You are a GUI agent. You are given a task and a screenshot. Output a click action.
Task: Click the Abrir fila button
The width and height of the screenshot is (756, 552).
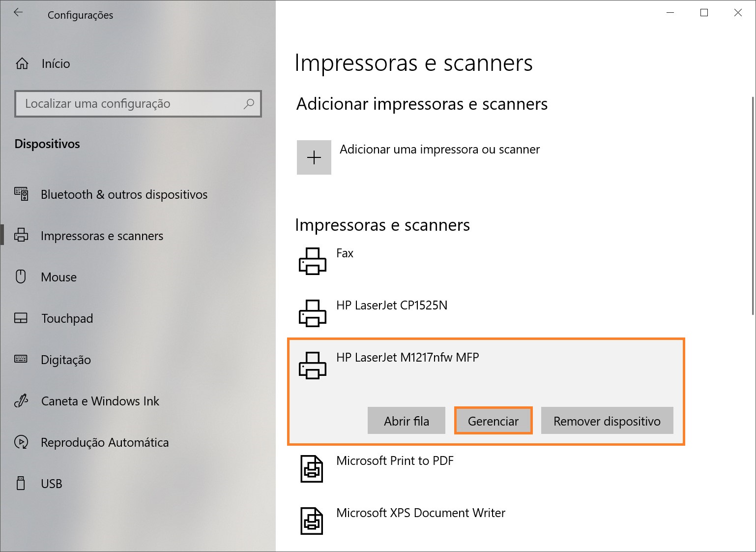407,421
